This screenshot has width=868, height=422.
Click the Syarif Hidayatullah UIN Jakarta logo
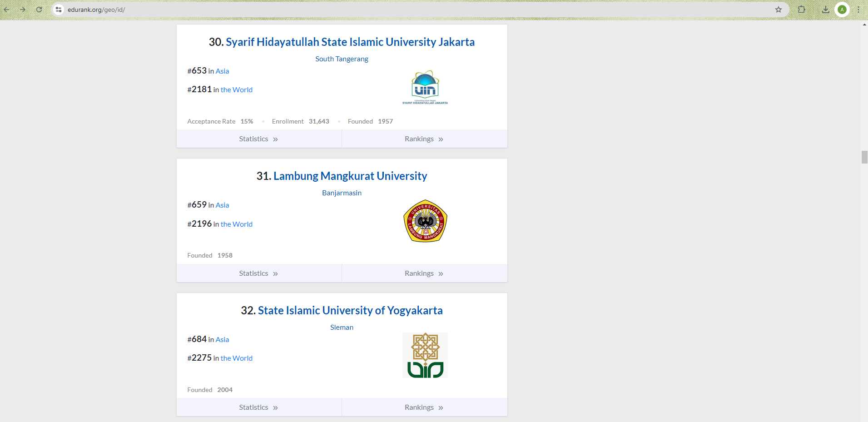tap(425, 87)
